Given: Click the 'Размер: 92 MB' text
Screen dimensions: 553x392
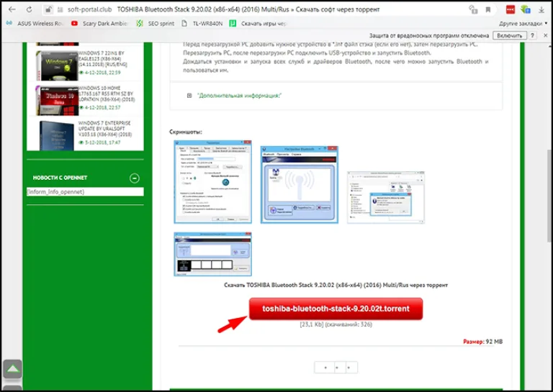Looking at the screenshot, I should pyautogui.click(x=483, y=341).
